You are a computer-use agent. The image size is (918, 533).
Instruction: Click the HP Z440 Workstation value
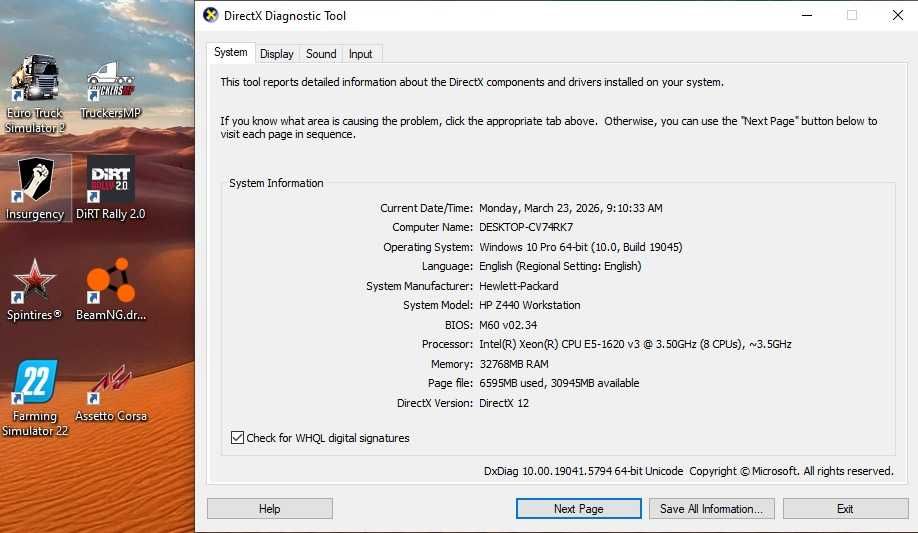530,305
